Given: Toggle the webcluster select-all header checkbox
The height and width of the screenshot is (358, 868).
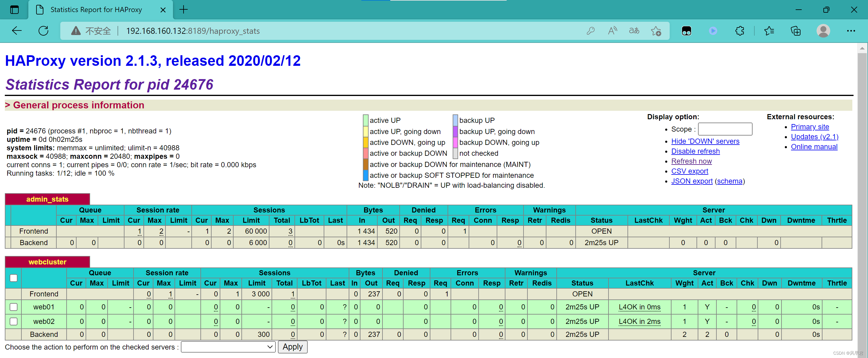Looking at the screenshot, I should click(14, 278).
